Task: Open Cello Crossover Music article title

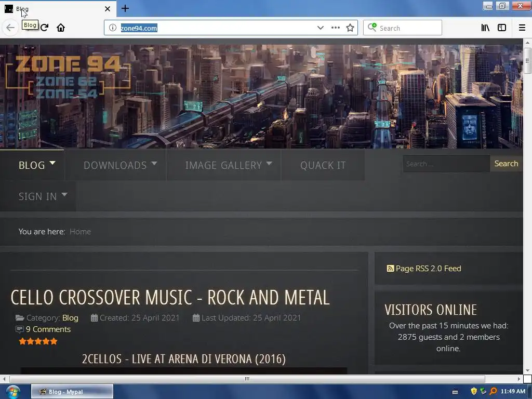Action: point(170,297)
